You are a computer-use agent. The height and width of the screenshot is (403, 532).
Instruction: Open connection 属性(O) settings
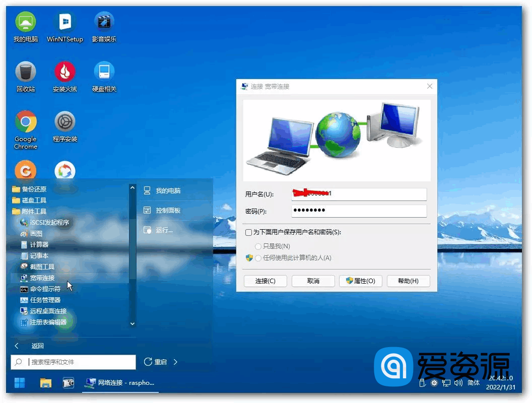coord(361,281)
